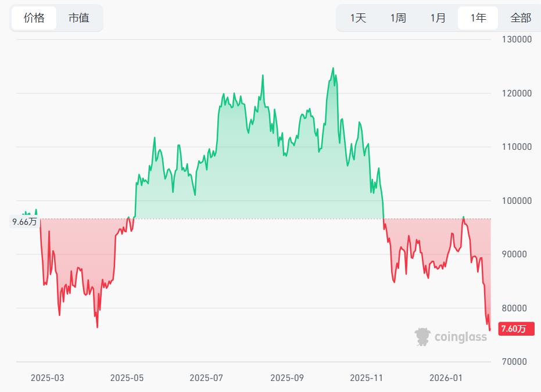Switch to the 市值 tab
The height and width of the screenshot is (392, 541).
(79, 18)
